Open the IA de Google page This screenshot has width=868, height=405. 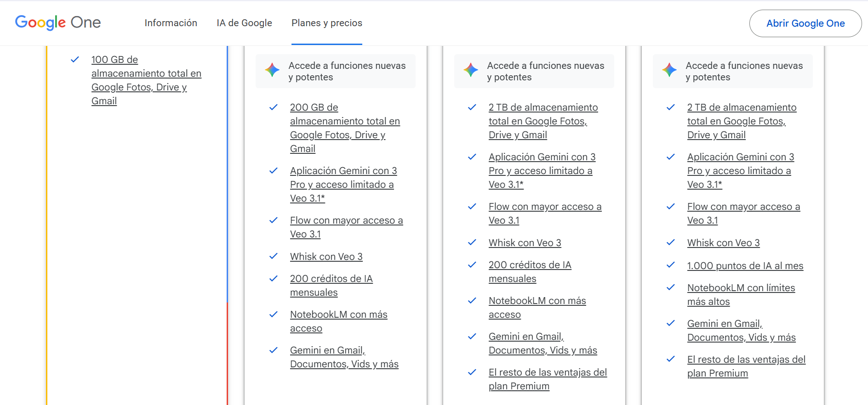244,23
